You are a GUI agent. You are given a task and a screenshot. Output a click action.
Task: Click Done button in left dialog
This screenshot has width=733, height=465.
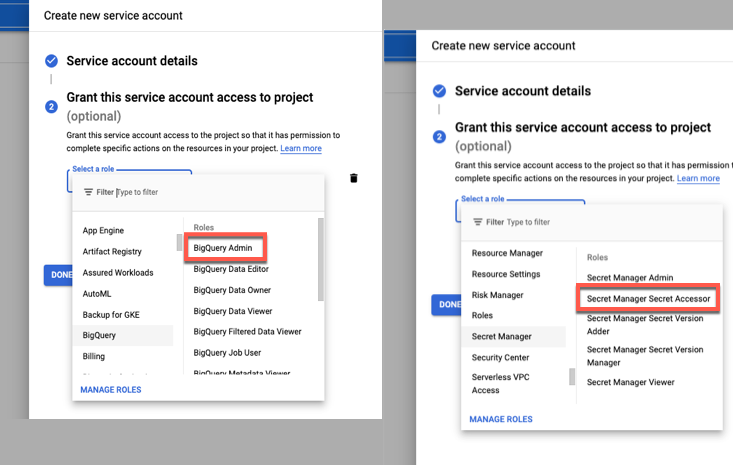point(58,275)
